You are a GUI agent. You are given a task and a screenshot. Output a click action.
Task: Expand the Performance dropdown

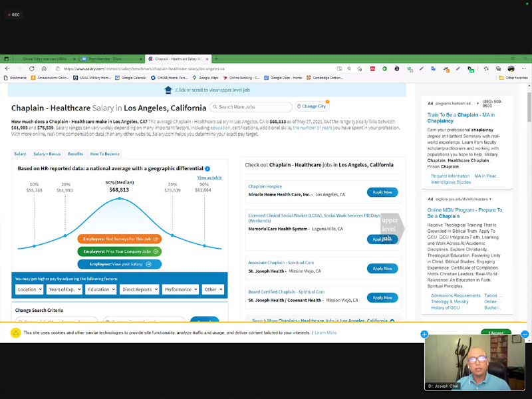180,289
